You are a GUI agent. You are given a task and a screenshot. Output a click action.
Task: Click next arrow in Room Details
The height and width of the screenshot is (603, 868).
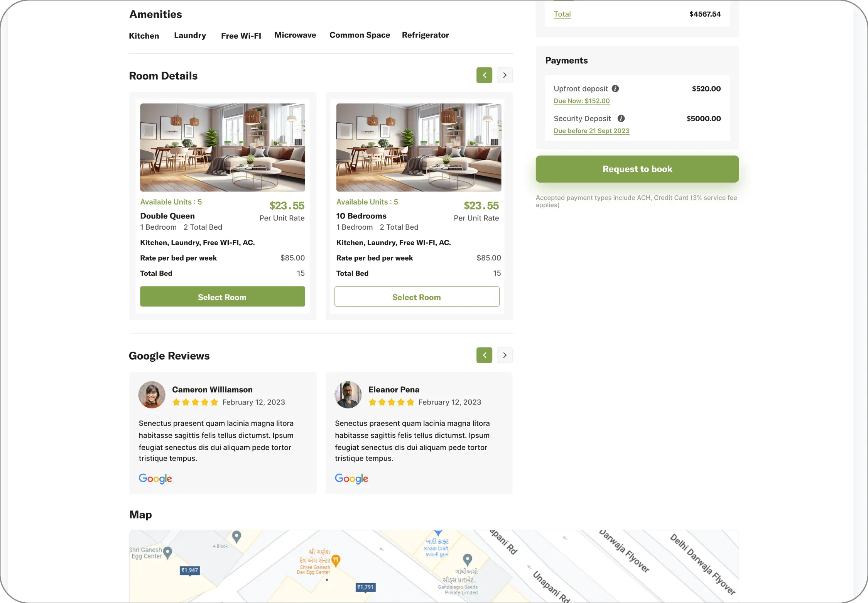(505, 75)
